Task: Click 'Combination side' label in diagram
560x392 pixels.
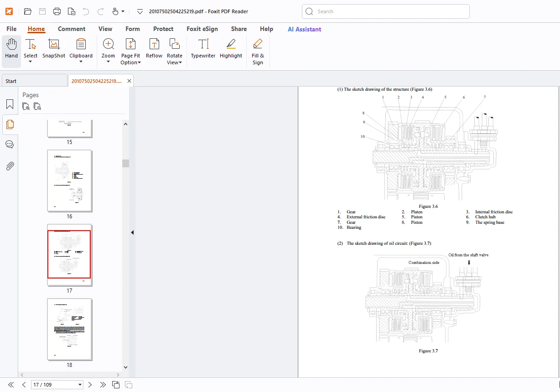Action: pos(424,263)
